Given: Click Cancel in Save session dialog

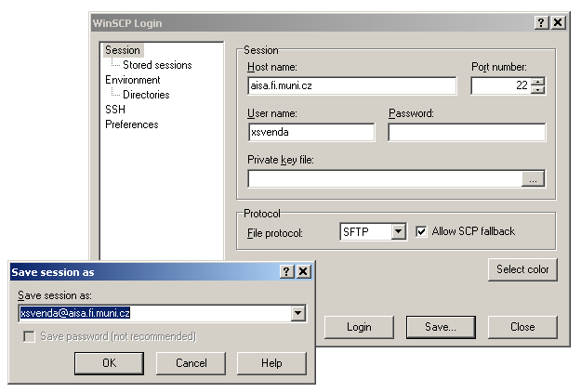Looking at the screenshot, I should tap(191, 363).
